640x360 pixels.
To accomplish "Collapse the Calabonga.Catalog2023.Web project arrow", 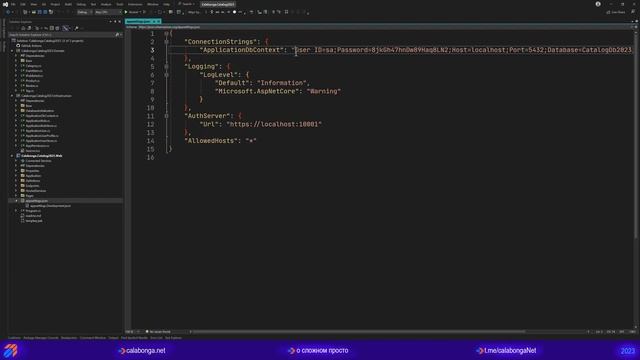I will 12,156.
